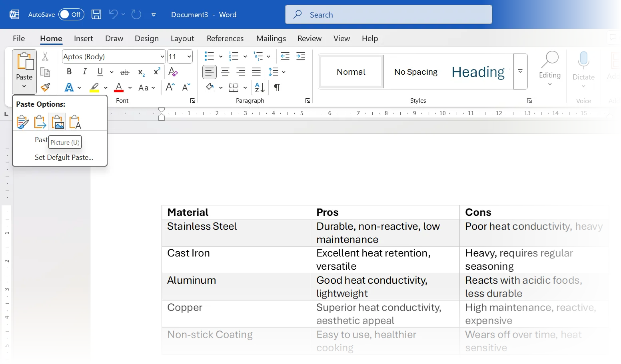
Task: Toggle bold formatting
Action: click(69, 72)
